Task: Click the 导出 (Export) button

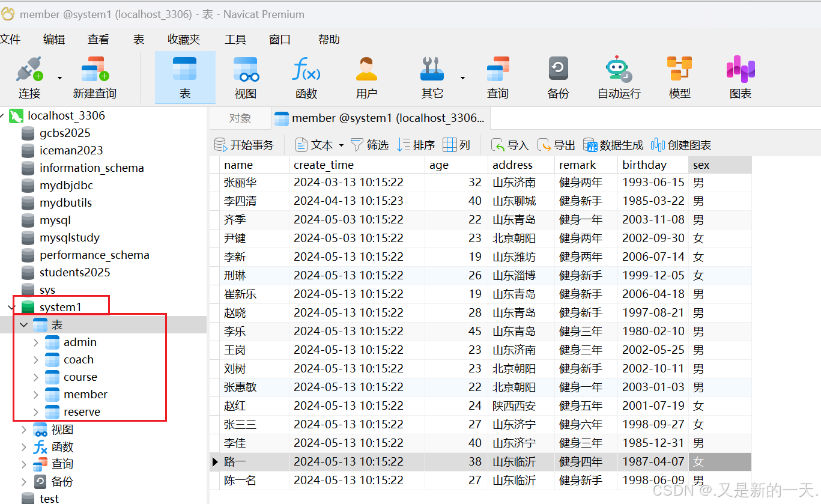Action: 556,144
